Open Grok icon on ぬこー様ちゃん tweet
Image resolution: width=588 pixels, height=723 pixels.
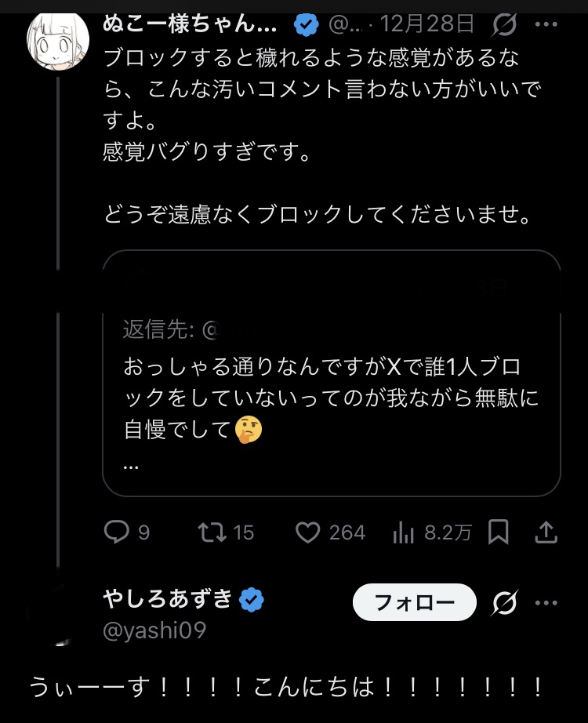coord(505,25)
